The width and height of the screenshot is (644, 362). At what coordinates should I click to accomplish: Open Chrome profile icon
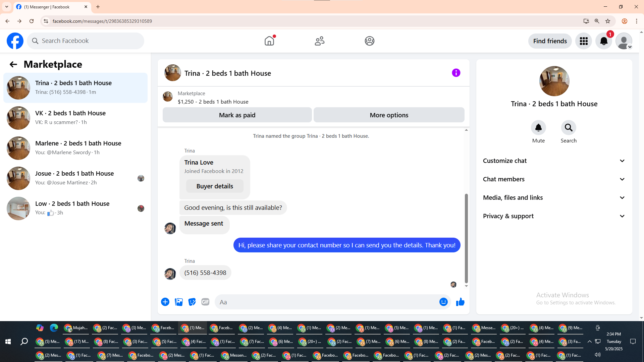625,21
